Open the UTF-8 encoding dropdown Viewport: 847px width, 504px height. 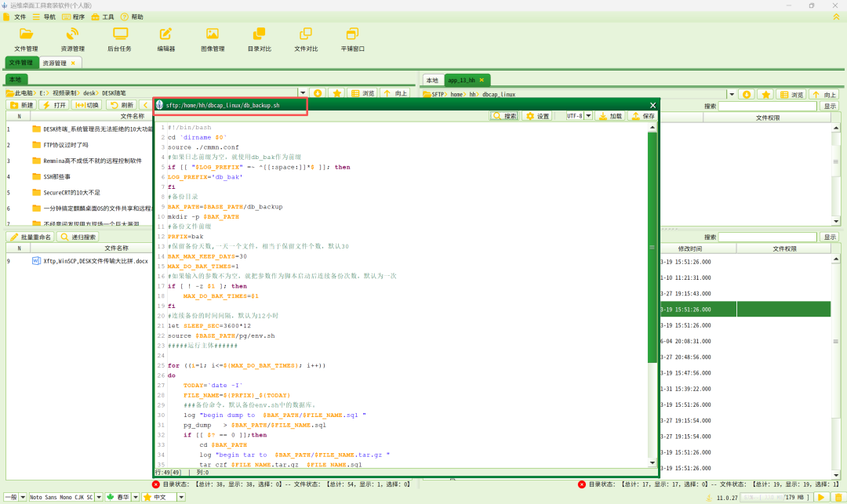588,116
